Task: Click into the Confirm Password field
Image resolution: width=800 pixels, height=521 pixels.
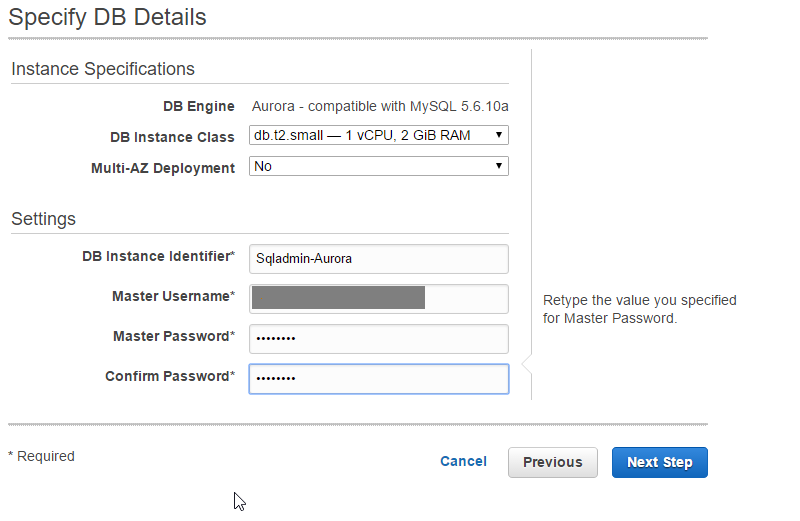Action: click(378, 378)
